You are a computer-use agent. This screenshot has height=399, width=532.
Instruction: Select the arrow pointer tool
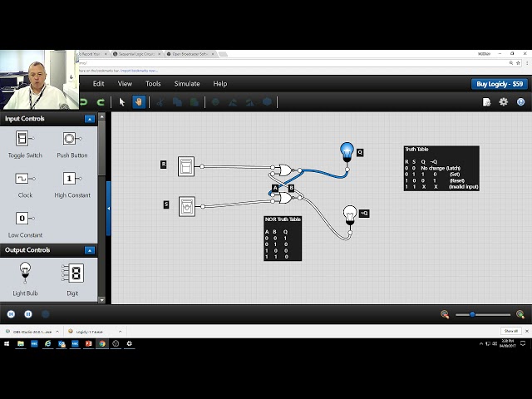pos(121,102)
